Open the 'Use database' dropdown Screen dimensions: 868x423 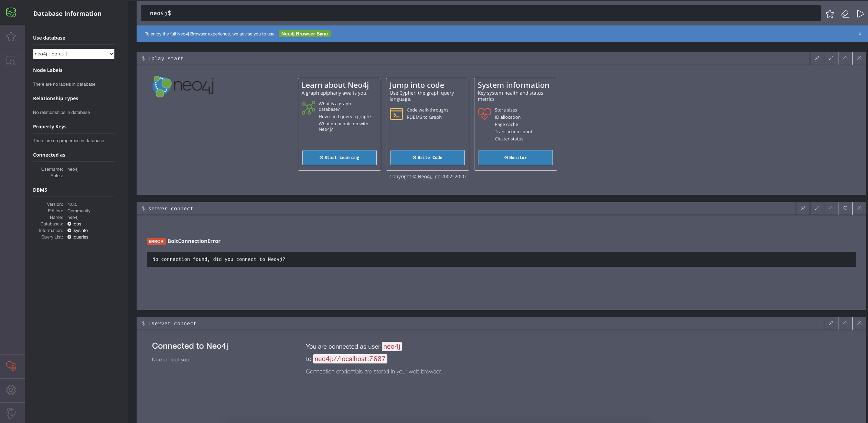click(x=74, y=54)
